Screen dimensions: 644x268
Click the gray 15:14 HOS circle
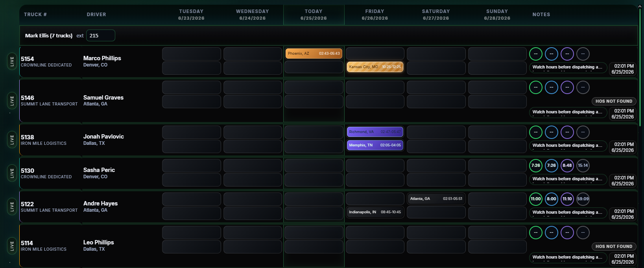583,166
